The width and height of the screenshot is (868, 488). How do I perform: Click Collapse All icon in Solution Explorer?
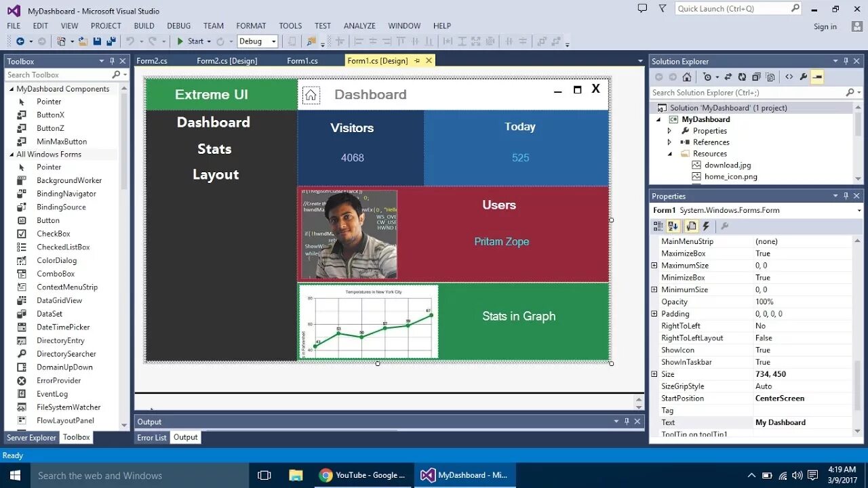(756, 77)
